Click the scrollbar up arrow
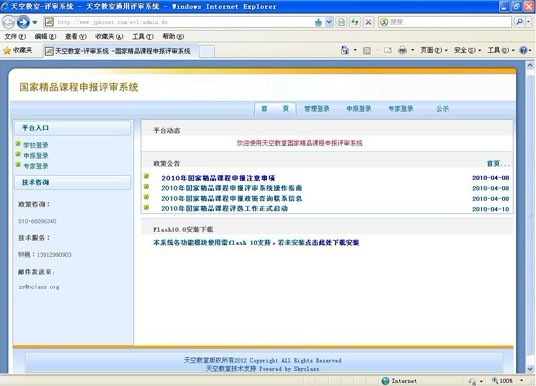536x386 pixels. tap(530, 65)
